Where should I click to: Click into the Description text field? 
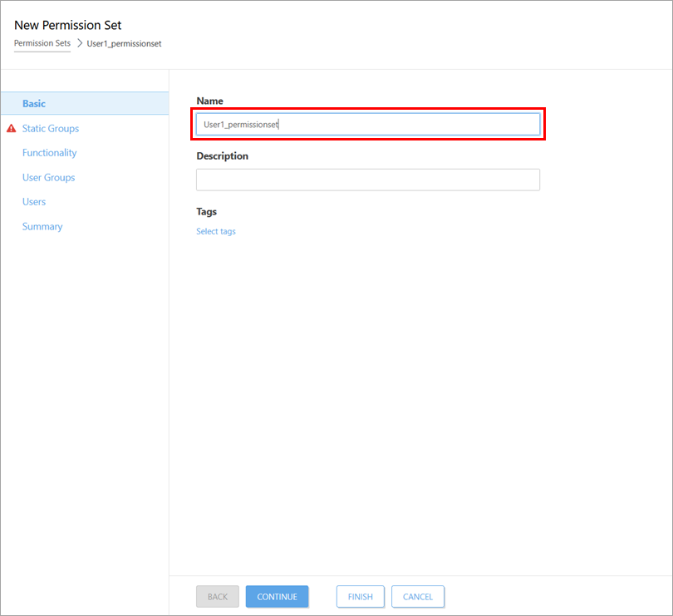coord(368,180)
